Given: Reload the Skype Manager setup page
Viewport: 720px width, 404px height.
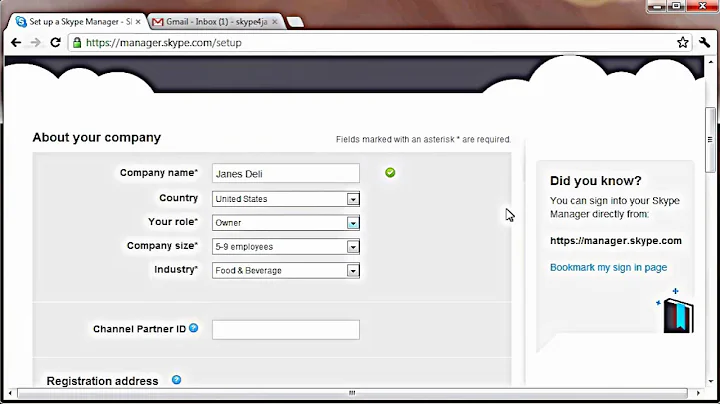Looking at the screenshot, I should click(56, 43).
